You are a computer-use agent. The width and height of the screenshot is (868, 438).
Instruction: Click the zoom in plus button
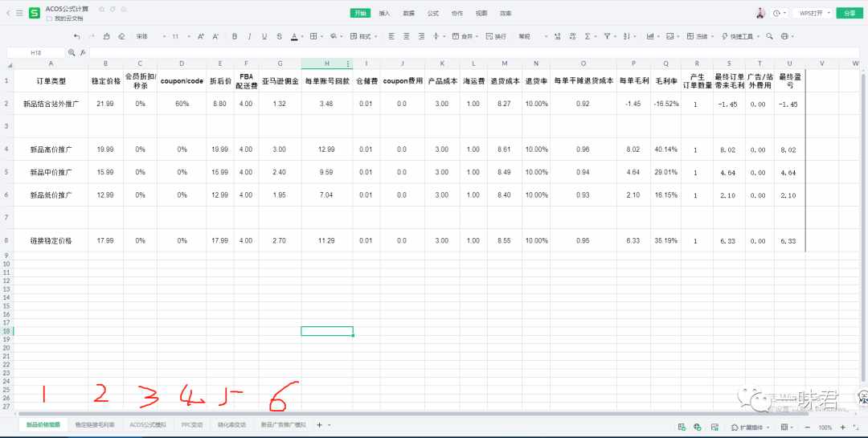click(x=842, y=428)
